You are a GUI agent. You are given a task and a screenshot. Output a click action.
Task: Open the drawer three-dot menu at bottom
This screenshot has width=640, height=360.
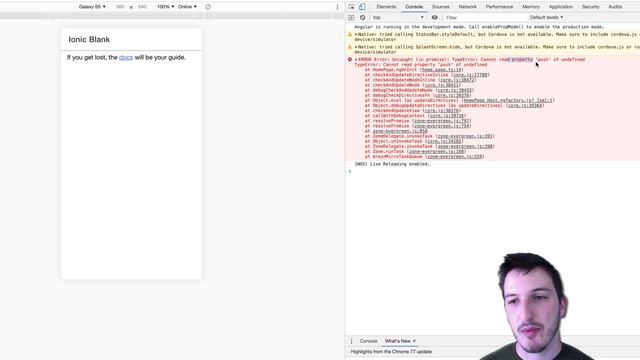351,341
